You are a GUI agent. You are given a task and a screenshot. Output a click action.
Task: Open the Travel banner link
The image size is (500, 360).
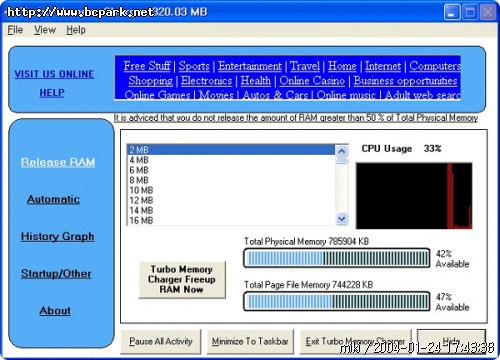(305, 66)
